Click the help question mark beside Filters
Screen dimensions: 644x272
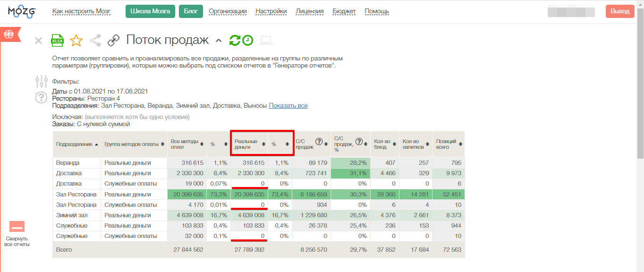[42, 98]
